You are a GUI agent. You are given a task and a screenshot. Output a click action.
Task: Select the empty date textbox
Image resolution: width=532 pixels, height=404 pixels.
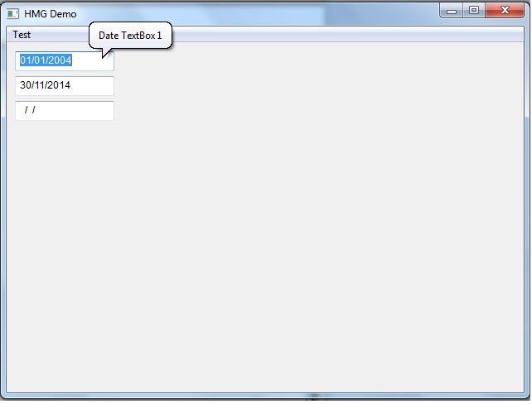tap(64, 111)
